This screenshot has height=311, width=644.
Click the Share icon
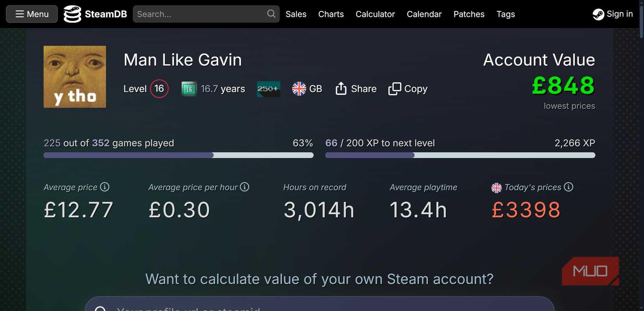click(x=341, y=88)
